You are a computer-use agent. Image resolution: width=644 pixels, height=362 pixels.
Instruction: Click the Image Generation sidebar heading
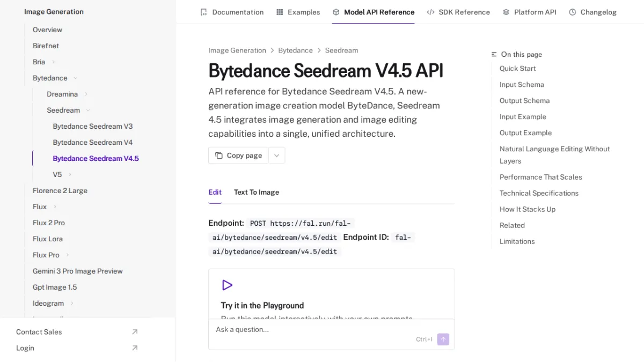[54, 12]
